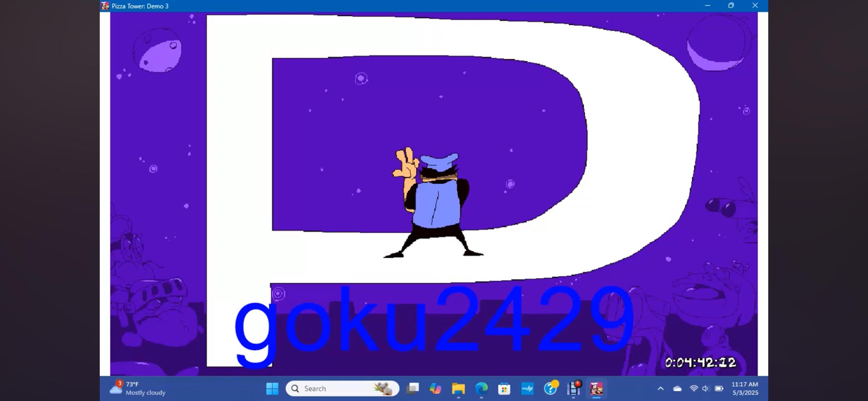Expand the hidden system tray icons chevron
This screenshot has height=401, width=868.
click(661, 388)
